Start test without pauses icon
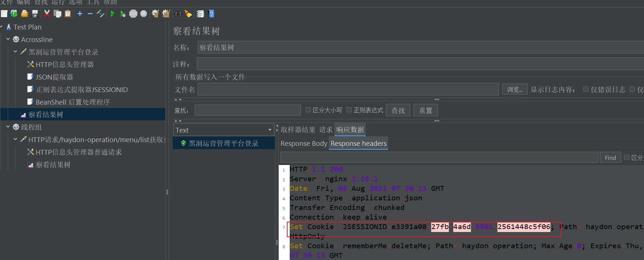This screenshot has height=260, width=644. (123, 14)
